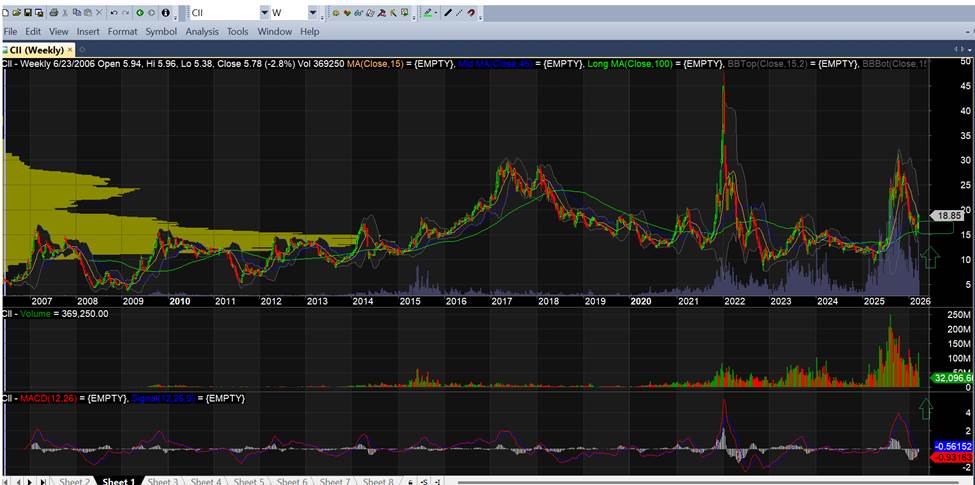975x485 pixels.
Task: Select the trend line drawing tool
Action: point(447,13)
